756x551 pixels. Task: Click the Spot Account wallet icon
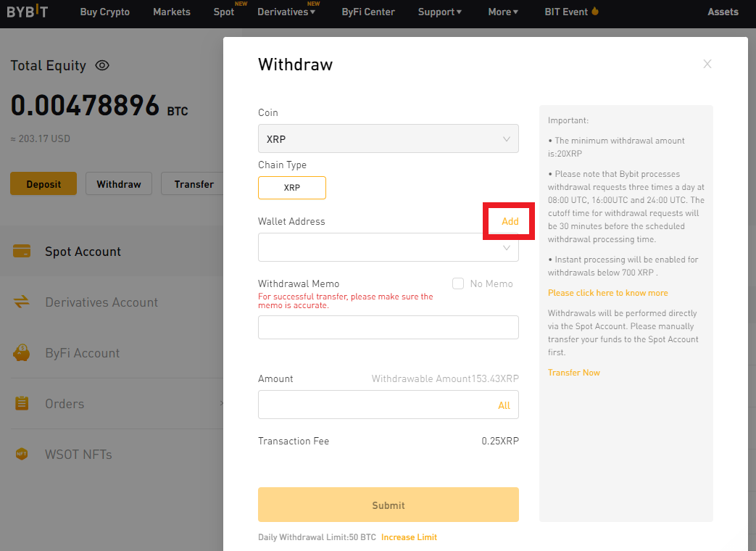coord(22,251)
